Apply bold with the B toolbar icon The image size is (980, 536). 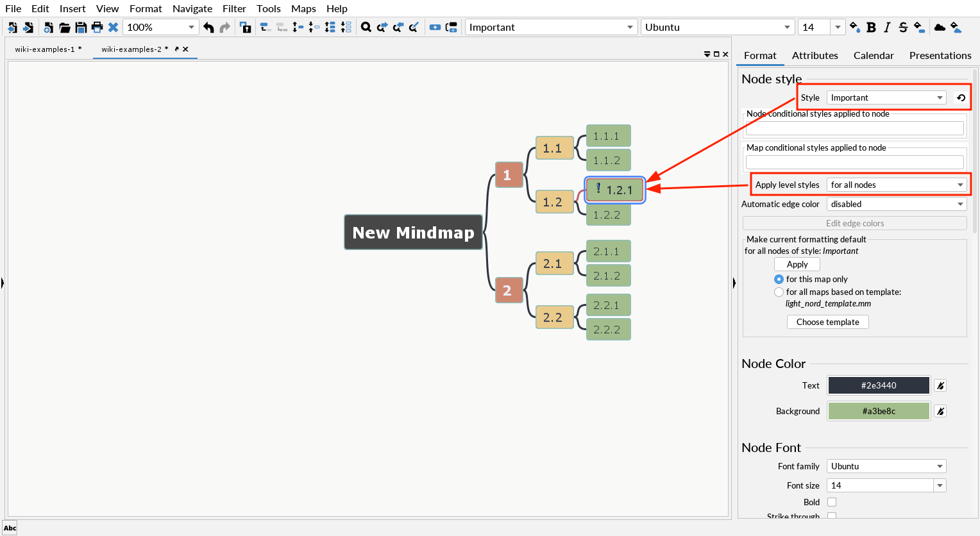tap(871, 28)
